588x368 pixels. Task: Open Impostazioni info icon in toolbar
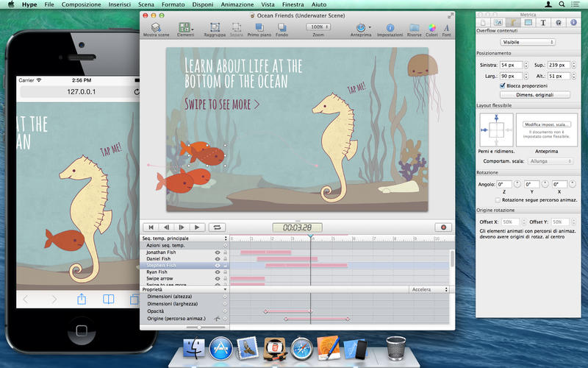click(390, 27)
